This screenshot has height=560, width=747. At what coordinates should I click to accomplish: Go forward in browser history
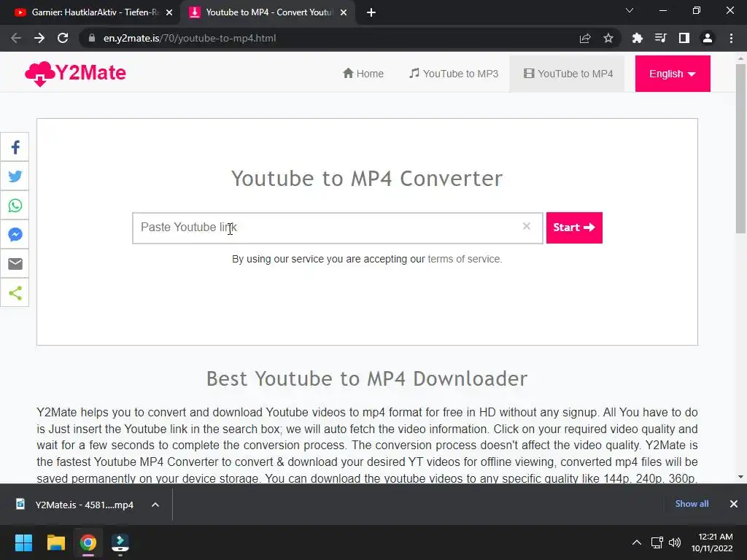[x=39, y=38]
